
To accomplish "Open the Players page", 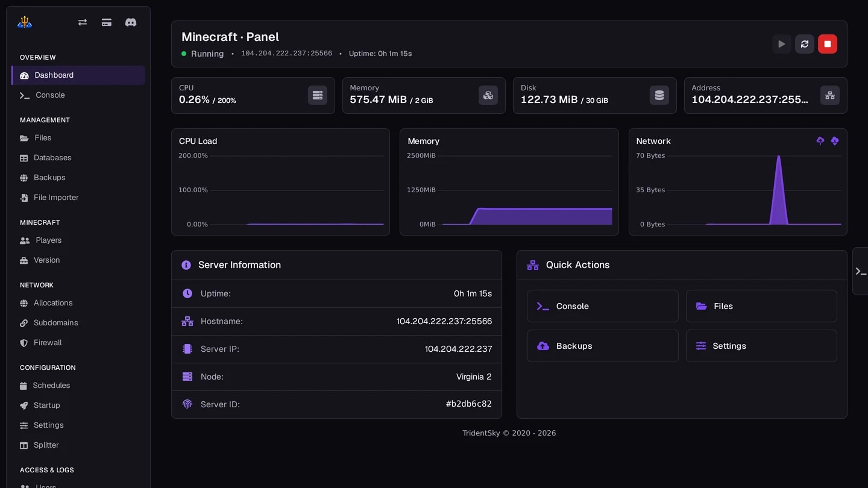I will click(x=78, y=240).
